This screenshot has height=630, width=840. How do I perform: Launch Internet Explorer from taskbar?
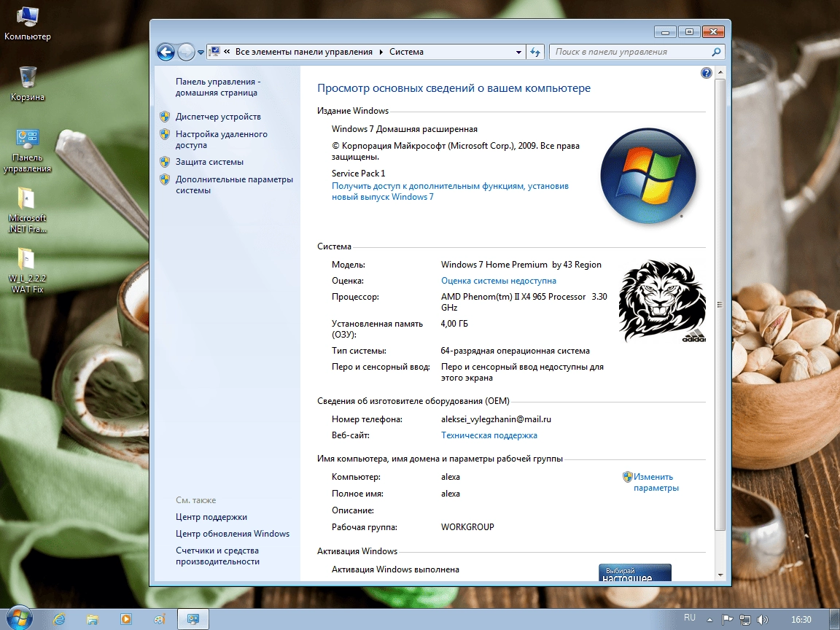click(x=59, y=619)
